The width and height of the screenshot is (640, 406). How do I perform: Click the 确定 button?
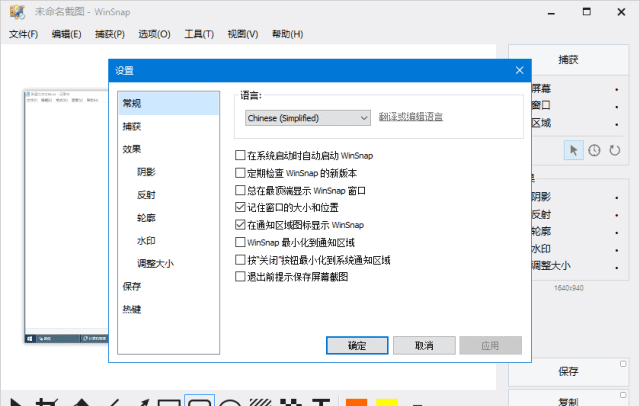[x=357, y=346]
